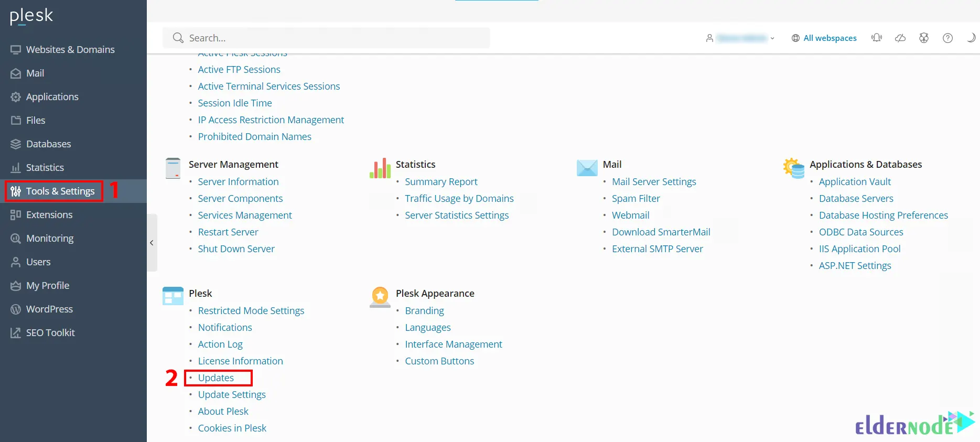Open Tools & Settings in the sidebar
This screenshot has width=980, height=442.
coord(60,191)
